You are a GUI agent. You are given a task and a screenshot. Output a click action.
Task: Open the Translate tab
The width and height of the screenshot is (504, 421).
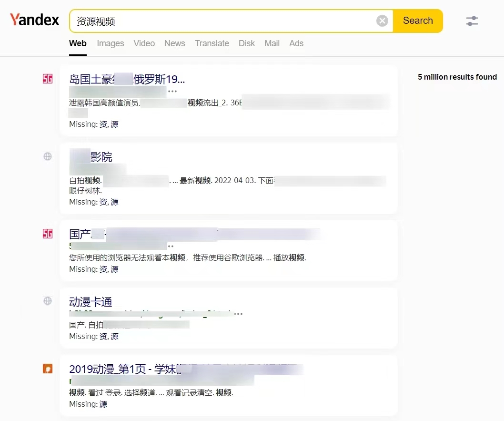(212, 43)
